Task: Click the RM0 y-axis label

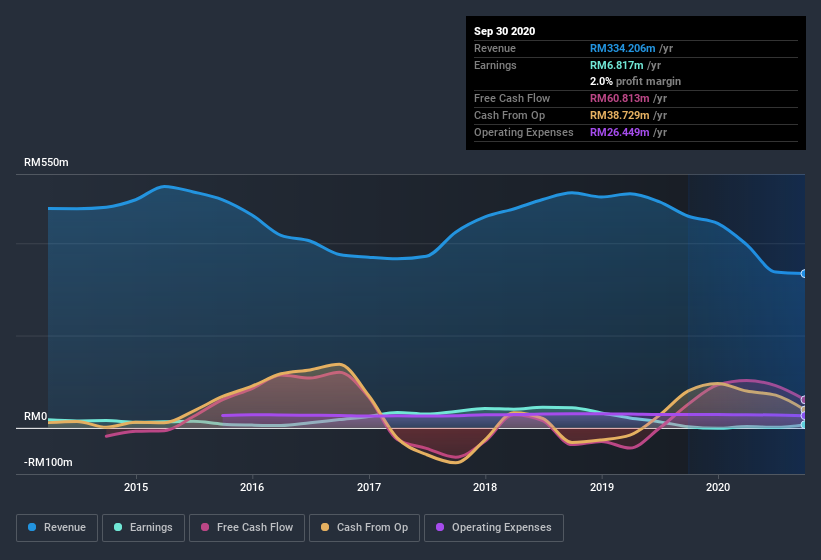Action: tap(36, 417)
